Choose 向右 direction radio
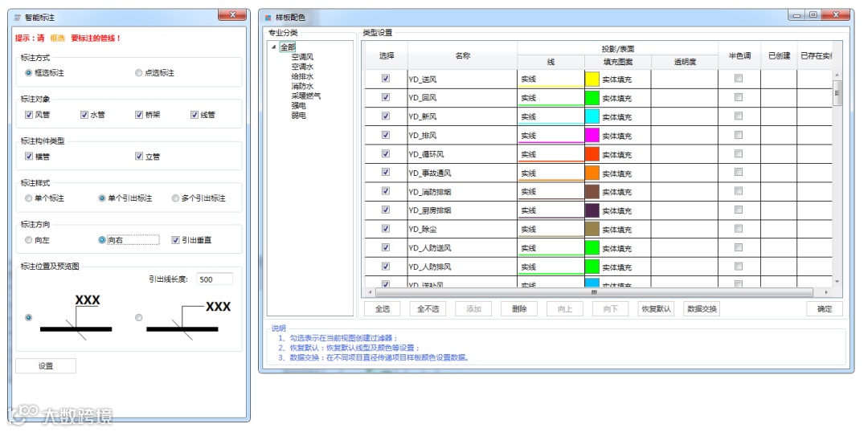The image size is (868, 432). coord(102,240)
